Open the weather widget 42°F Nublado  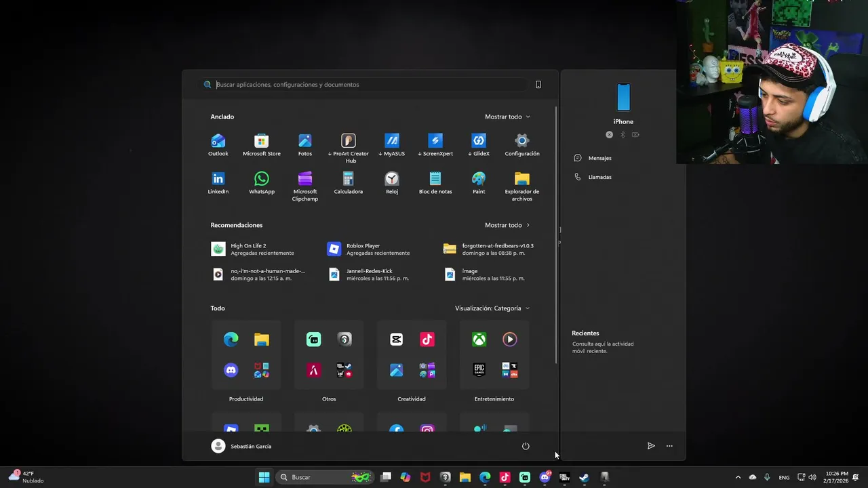tap(27, 477)
